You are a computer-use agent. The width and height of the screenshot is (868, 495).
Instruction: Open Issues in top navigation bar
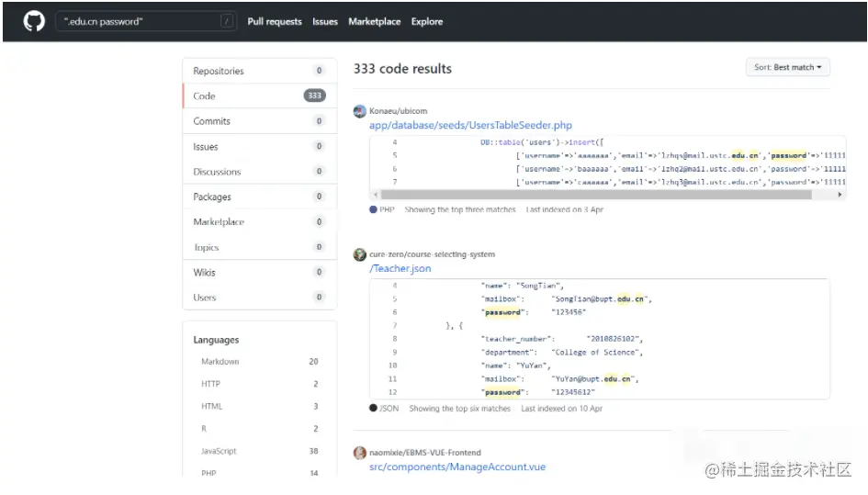(x=325, y=22)
